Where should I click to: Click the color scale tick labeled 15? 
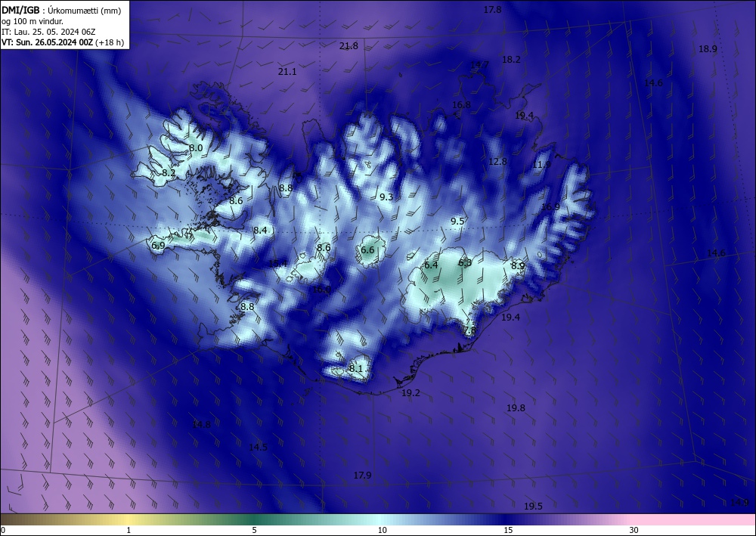[508, 530]
